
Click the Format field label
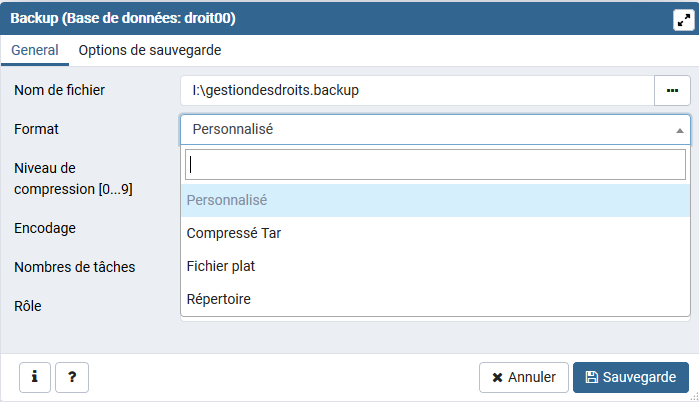36,129
